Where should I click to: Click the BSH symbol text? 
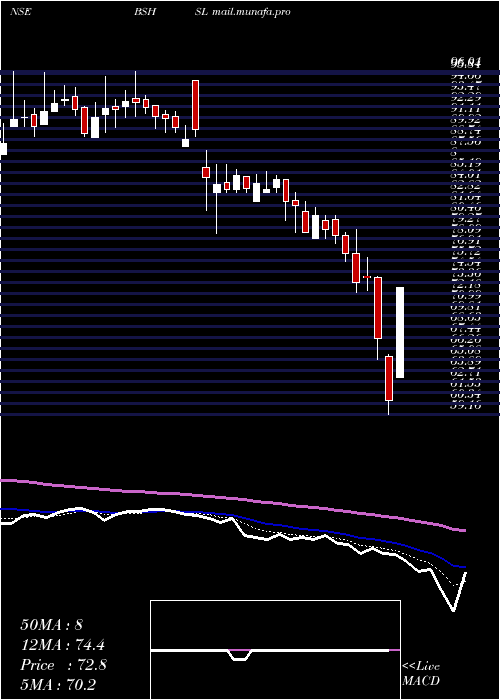145,12
